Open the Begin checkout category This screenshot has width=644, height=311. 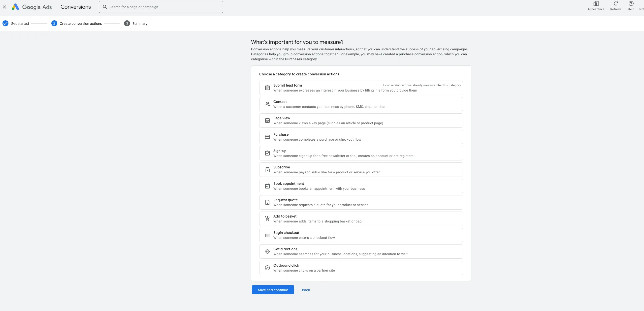click(361, 235)
